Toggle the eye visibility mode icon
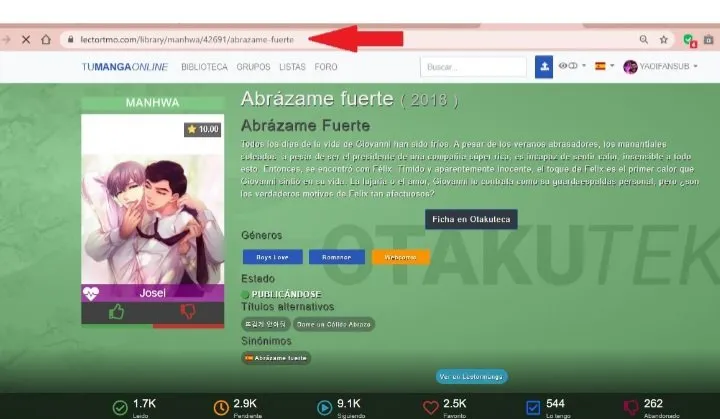Screen dimensions: 720x419 pos(568,66)
